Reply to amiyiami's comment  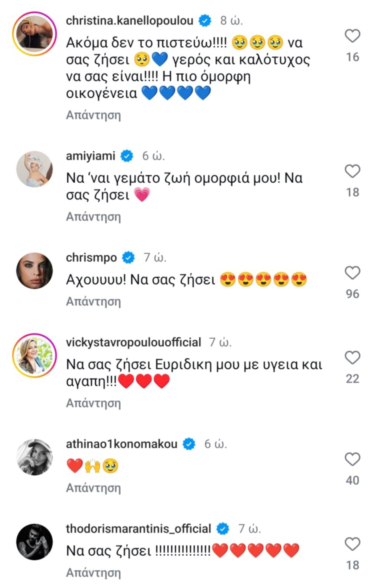click(93, 217)
